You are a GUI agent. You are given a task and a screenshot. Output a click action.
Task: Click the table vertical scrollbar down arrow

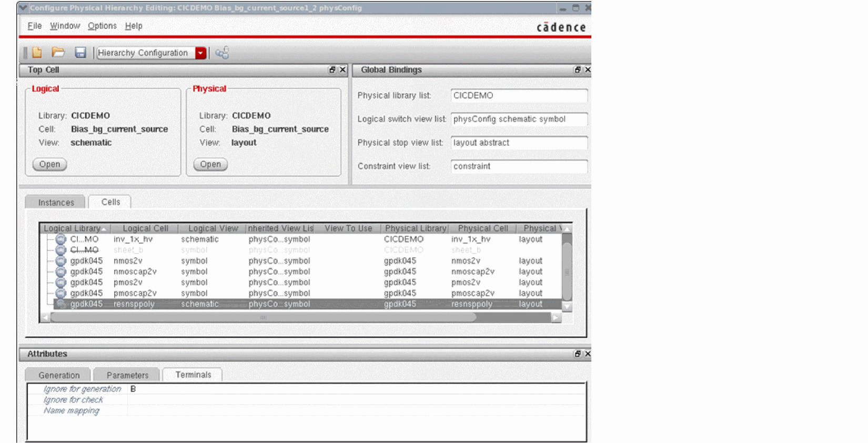(x=567, y=306)
